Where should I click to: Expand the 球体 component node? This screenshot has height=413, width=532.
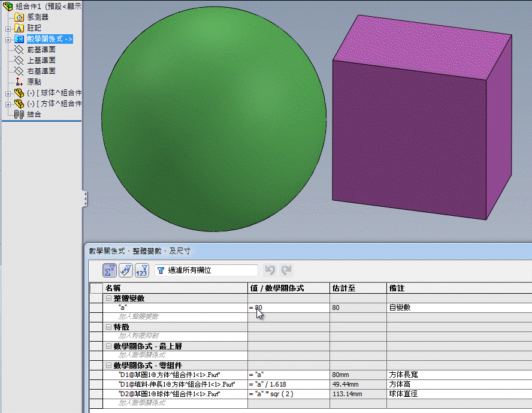click(8, 94)
